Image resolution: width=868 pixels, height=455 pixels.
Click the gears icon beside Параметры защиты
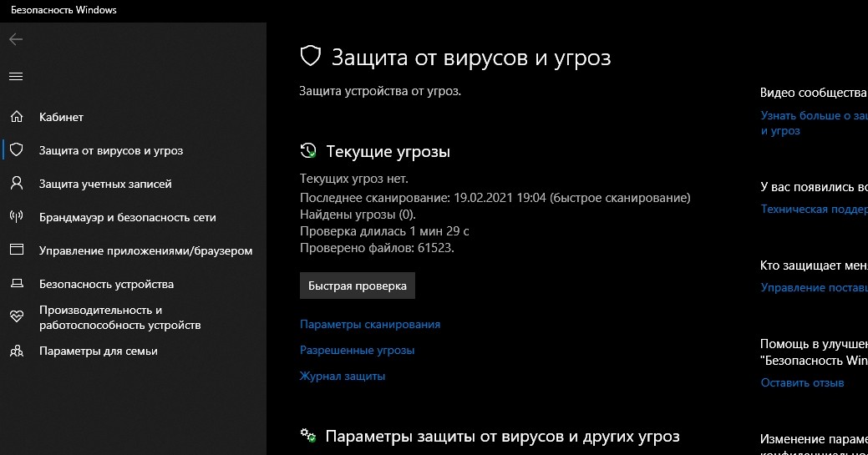tap(307, 435)
